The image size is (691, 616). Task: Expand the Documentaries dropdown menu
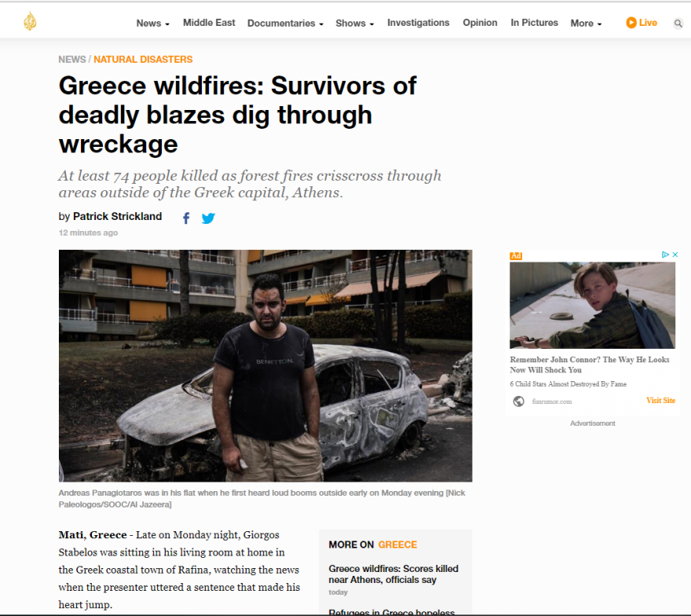285,24
